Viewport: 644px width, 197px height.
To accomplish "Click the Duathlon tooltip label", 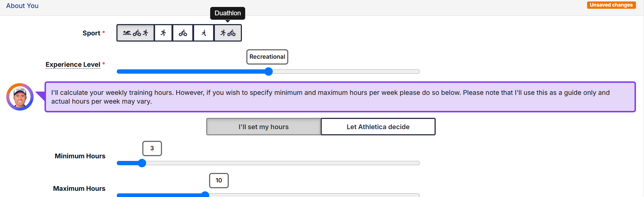I will 228,13.
